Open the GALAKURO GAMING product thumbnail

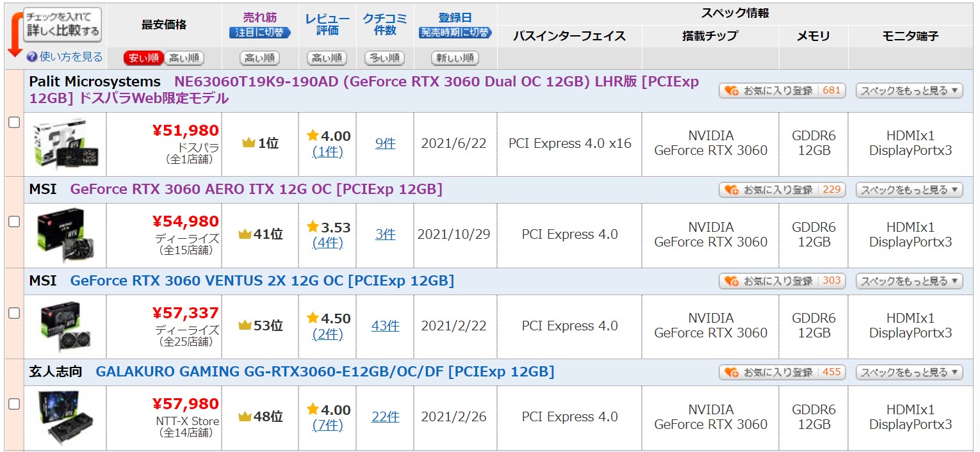(x=65, y=417)
